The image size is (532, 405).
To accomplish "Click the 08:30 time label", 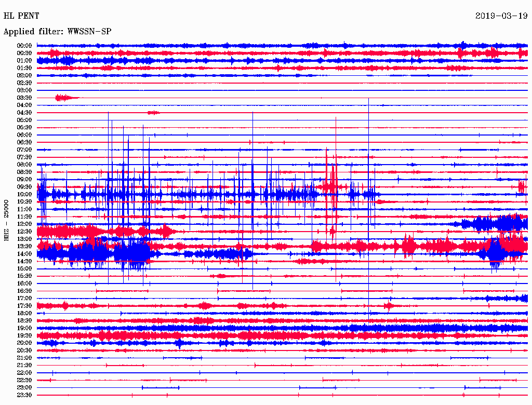I will (24, 172).
